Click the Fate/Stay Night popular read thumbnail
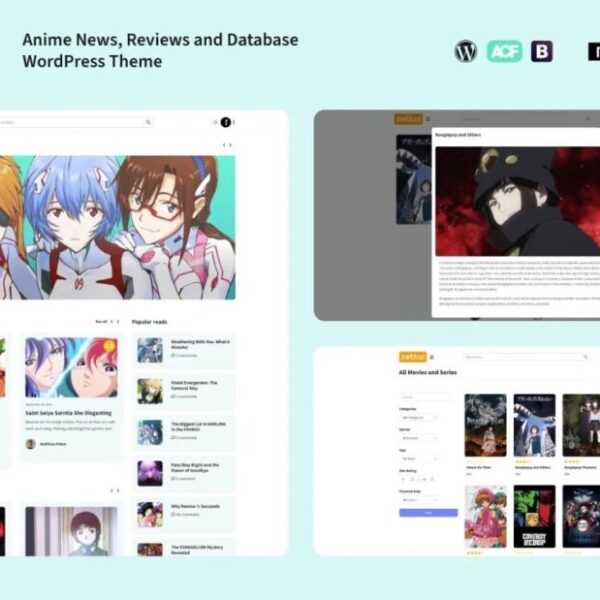Screen dimensions: 600x600 pos(150,473)
